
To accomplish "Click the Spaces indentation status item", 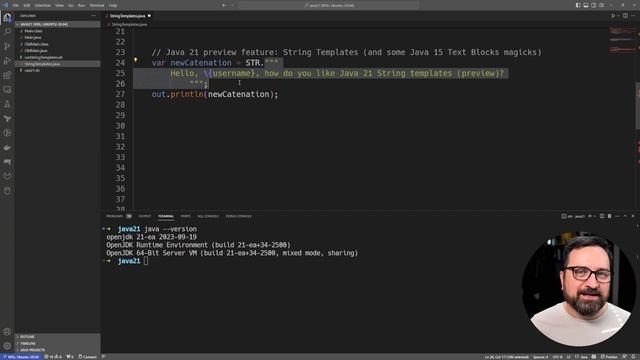I will click(540, 357).
